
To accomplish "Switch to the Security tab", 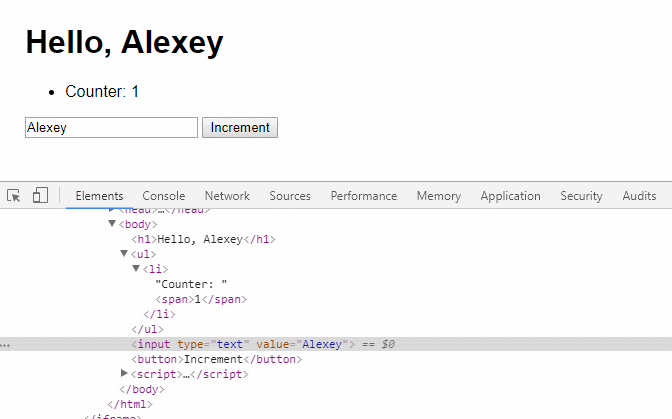I will click(581, 196).
